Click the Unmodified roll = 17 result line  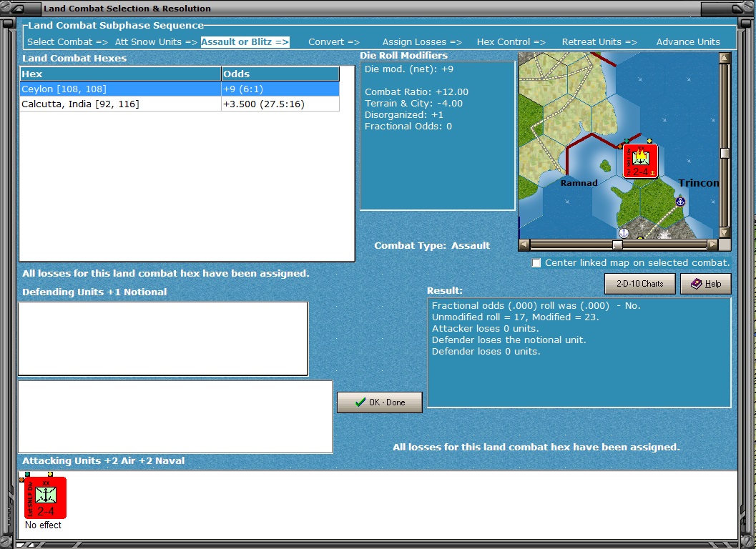pos(516,317)
